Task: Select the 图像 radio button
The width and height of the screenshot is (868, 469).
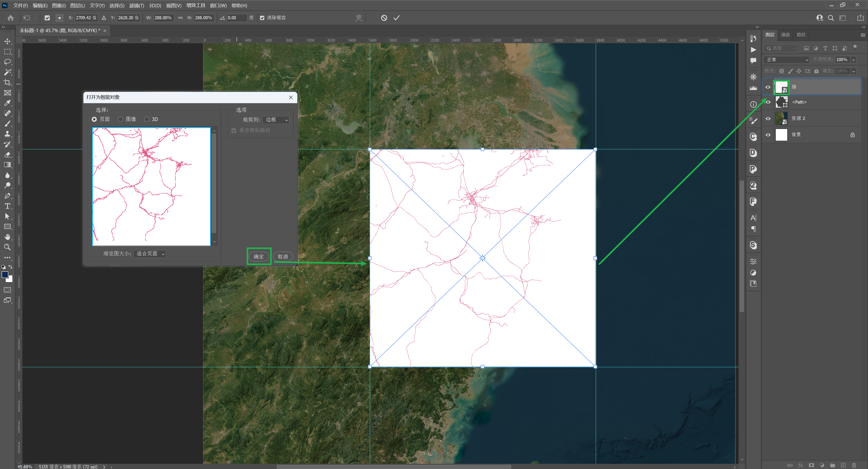Action: coord(120,119)
